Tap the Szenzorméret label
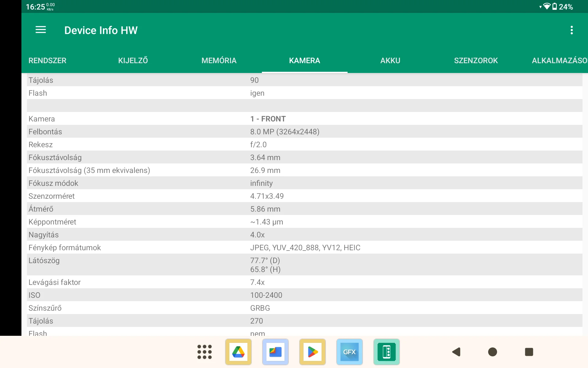 (x=51, y=196)
